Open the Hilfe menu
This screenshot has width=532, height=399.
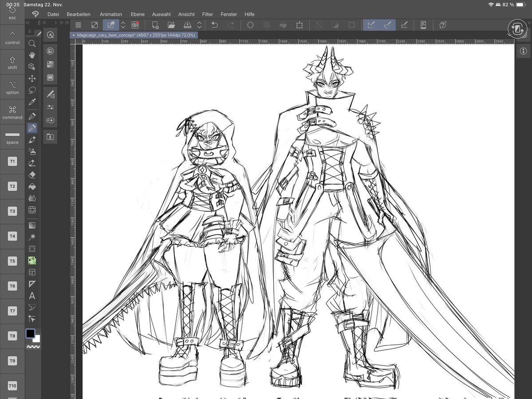(249, 14)
